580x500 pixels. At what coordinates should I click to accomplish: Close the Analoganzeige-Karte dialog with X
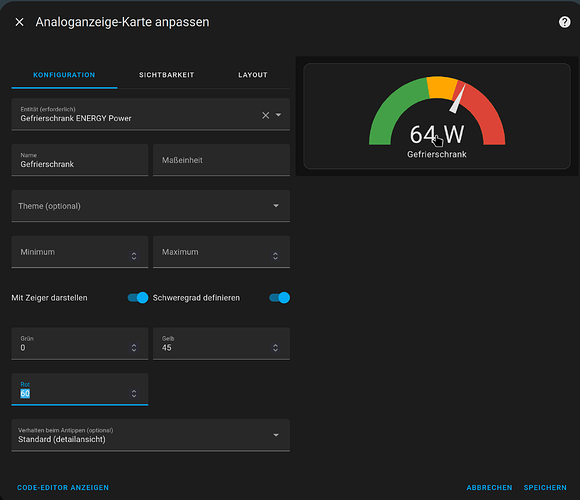pyautogui.click(x=20, y=22)
